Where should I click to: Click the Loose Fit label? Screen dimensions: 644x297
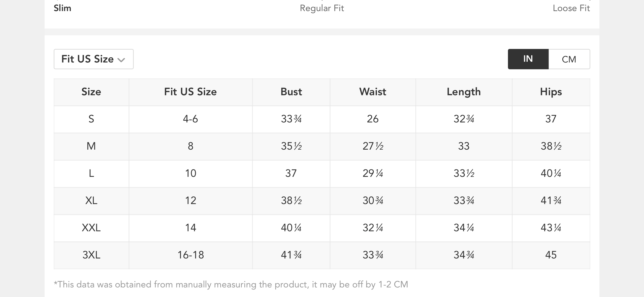pos(571,8)
